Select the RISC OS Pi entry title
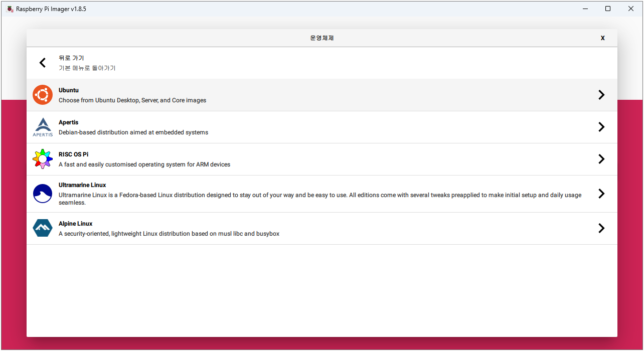644x351 pixels. (x=73, y=154)
